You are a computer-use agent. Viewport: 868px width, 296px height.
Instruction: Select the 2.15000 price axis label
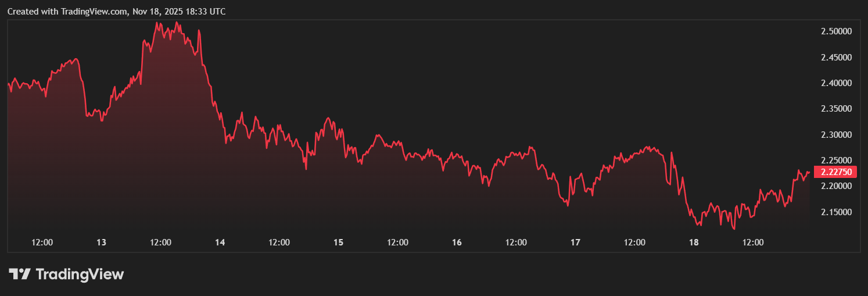pyautogui.click(x=836, y=212)
